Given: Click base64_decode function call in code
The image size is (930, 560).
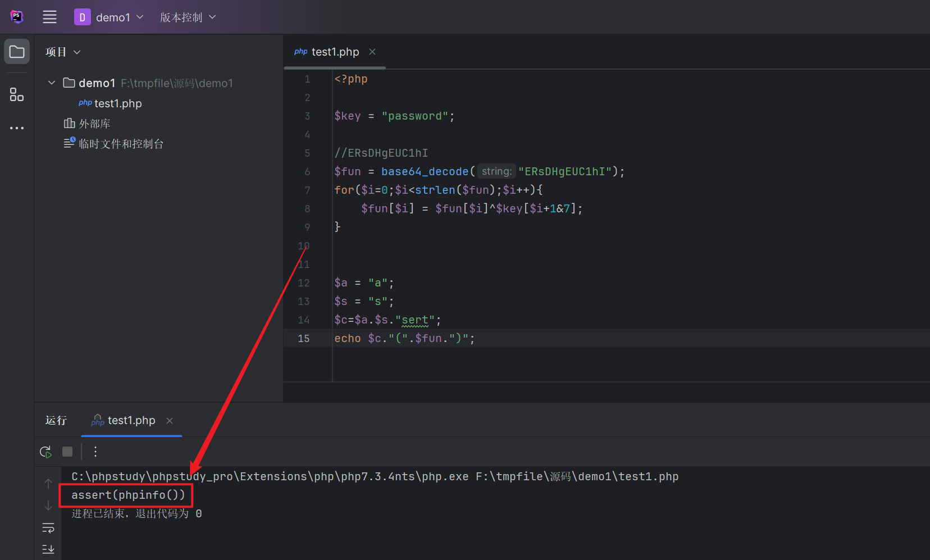Looking at the screenshot, I should point(425,171).
